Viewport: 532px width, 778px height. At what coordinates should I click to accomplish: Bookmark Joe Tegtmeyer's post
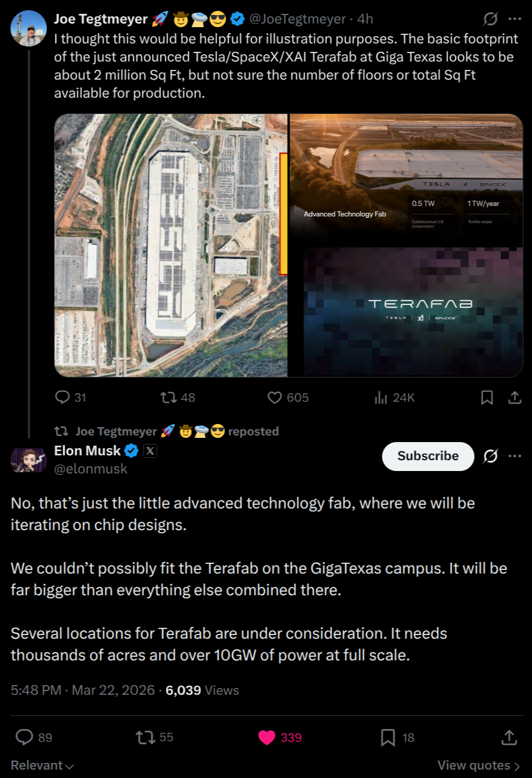point(487,397)
